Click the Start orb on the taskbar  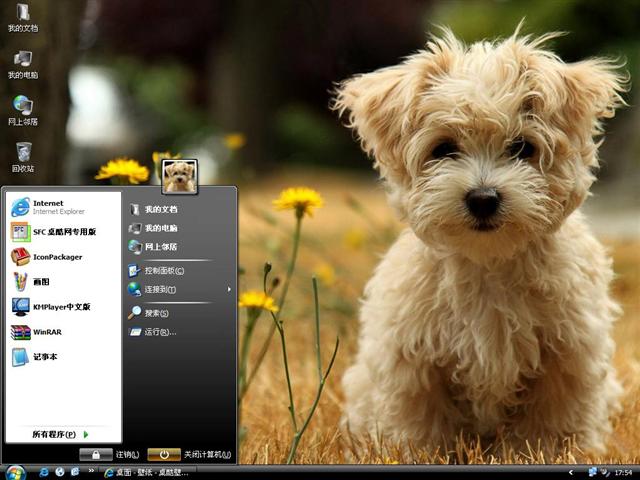tap(16, 471)
